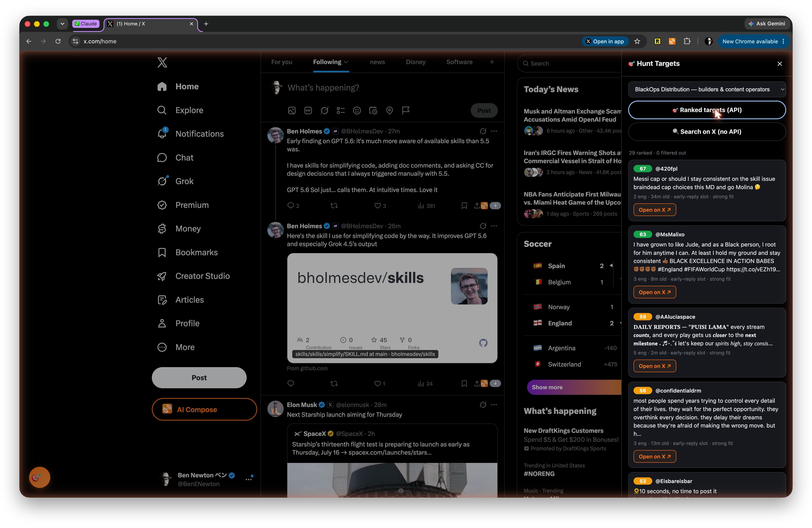Add a poll using the composer poll icon

[x=340, y=110]
